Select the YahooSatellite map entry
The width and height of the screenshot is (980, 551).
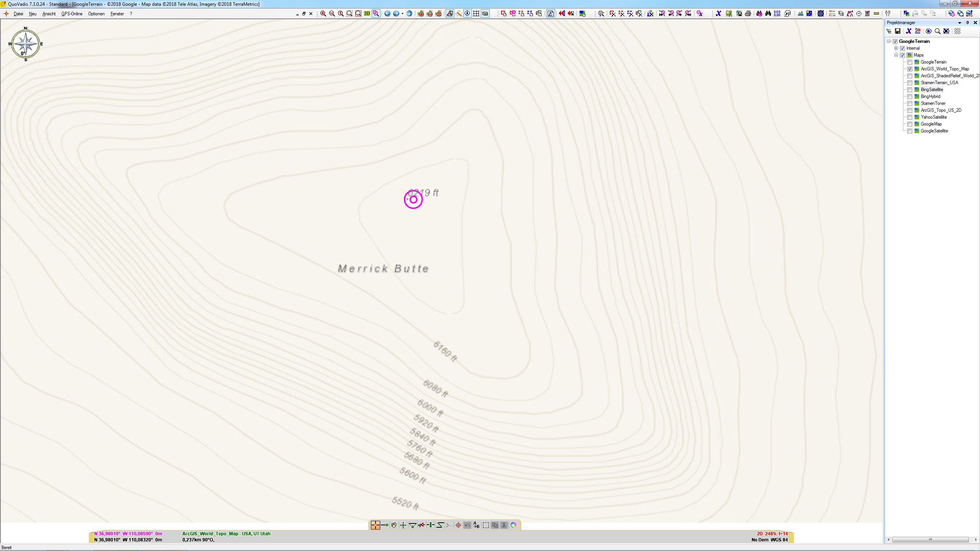tap(934, 117)
